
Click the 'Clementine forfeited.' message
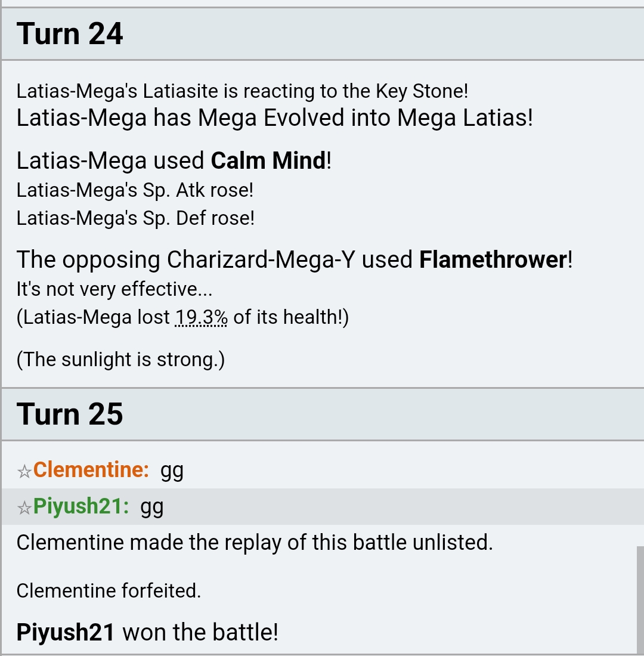[109, 591]
